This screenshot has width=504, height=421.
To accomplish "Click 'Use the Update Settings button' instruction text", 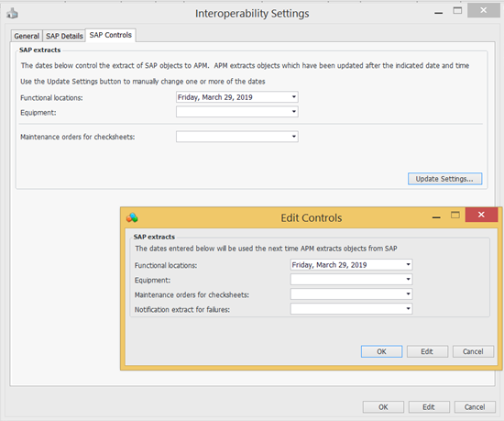I will click(x=143, y=82).
